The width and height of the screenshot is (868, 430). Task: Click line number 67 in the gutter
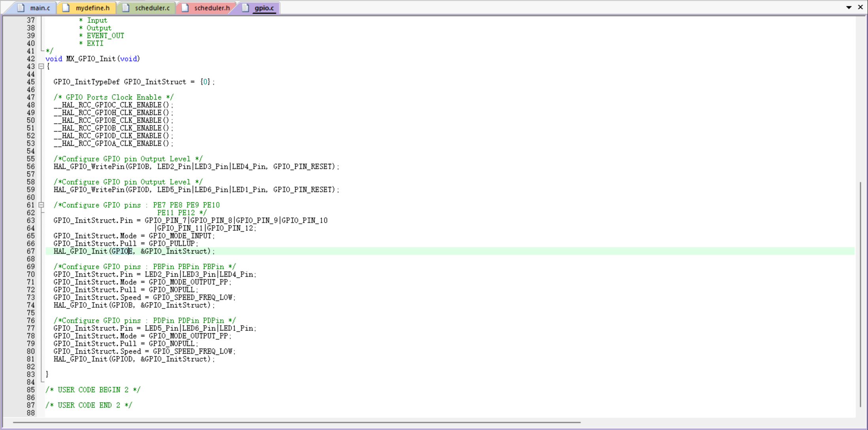coord(30,252)
